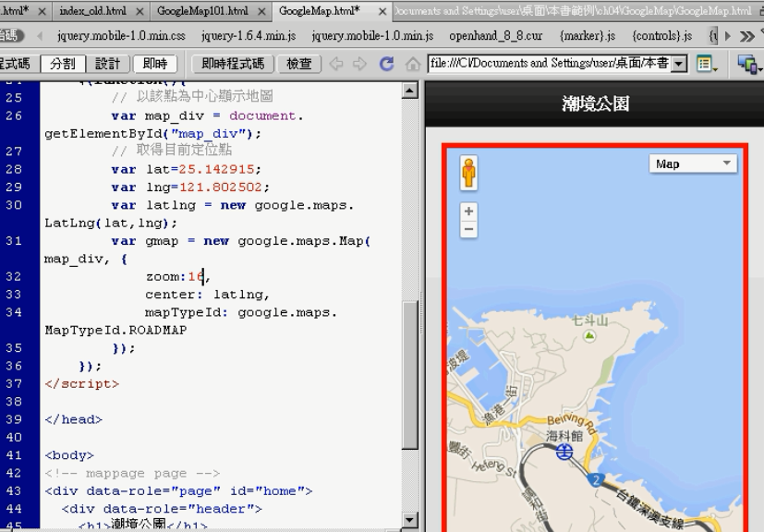Open related file jquery-1.6.4.min.js

pyautogui.click(x=249, y=36)
